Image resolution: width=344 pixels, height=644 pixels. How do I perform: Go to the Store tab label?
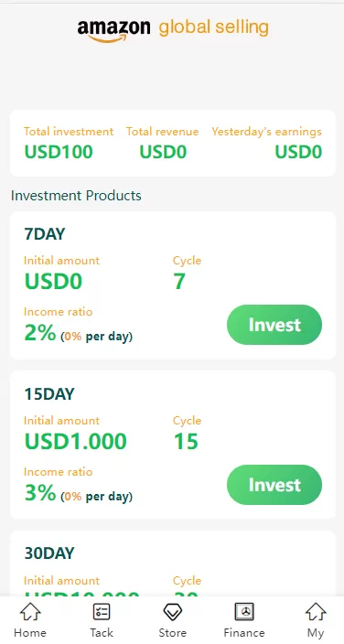click(x=172, y=632)
